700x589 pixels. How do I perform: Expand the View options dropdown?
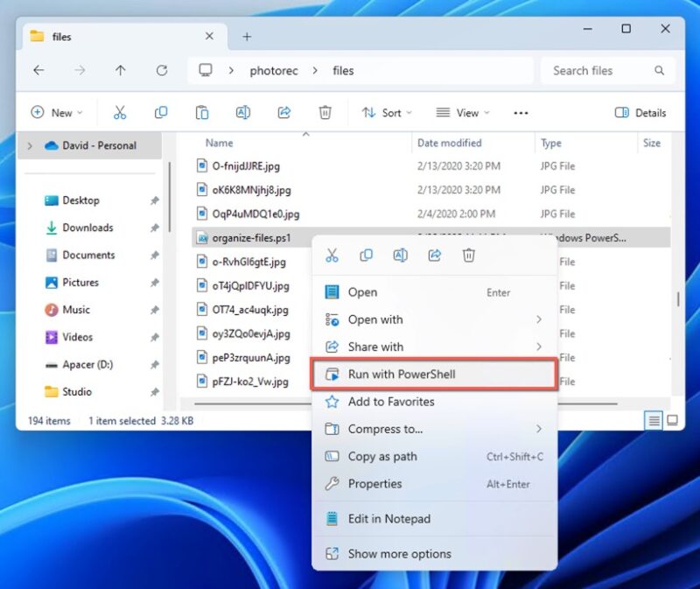click(x=462, y=112)
